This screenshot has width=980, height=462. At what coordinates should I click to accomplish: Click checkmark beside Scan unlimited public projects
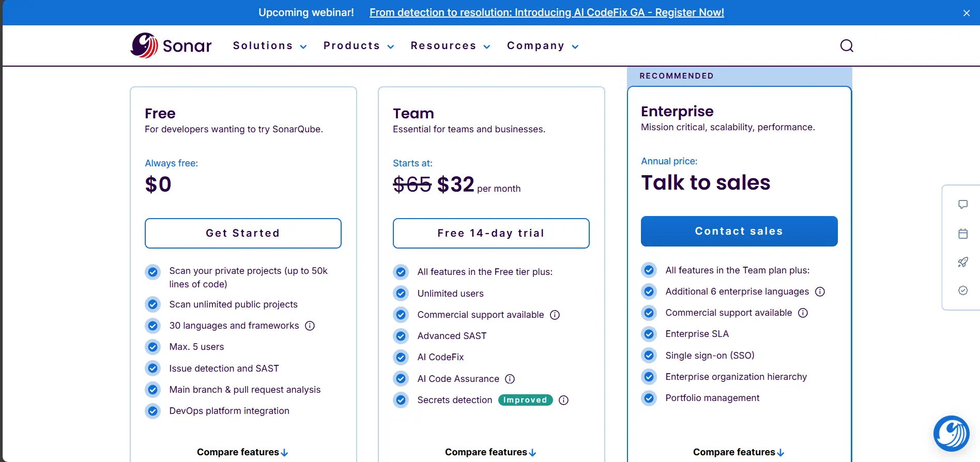152,304
